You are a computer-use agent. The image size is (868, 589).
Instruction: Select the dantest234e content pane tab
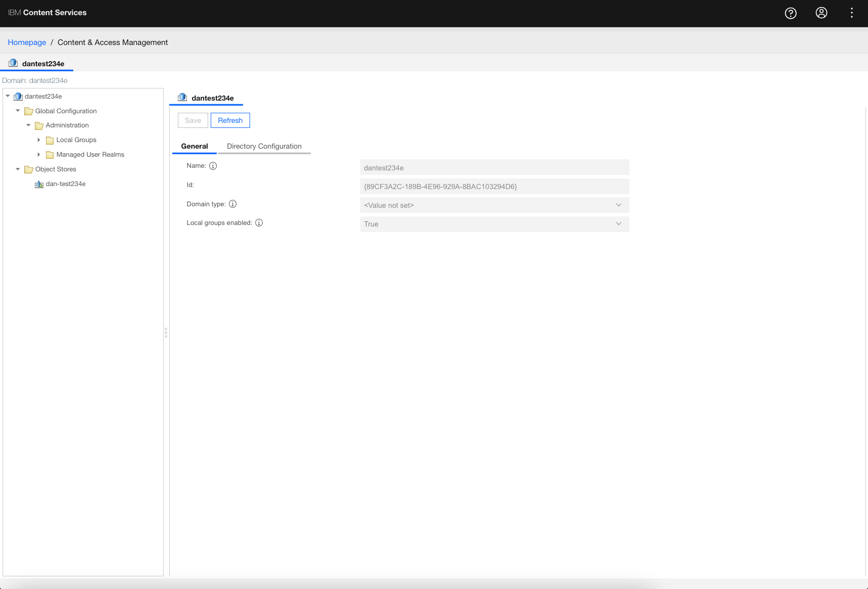(206, 98)
